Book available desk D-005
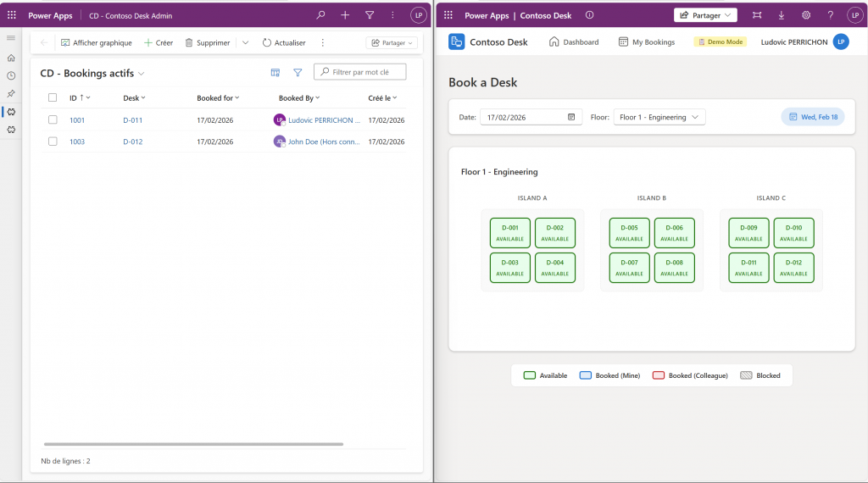This screenshot has width=868, height=483. click(629, 233)
